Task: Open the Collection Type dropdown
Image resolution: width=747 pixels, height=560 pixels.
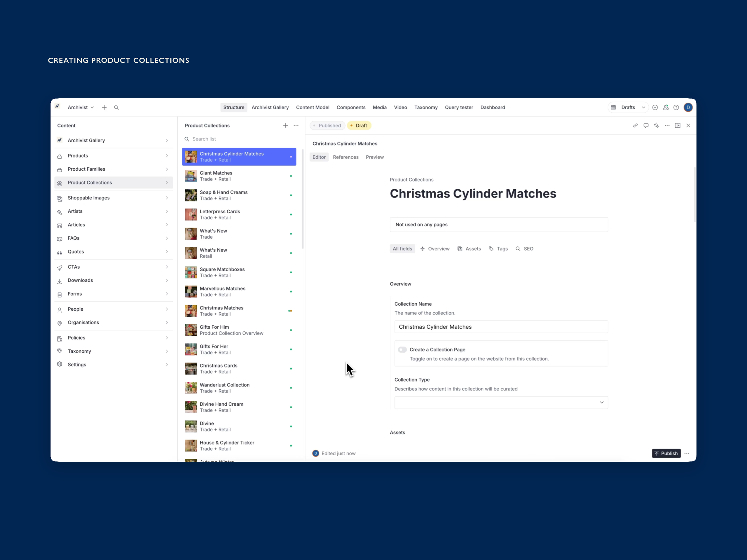Action: pos(501,402)
